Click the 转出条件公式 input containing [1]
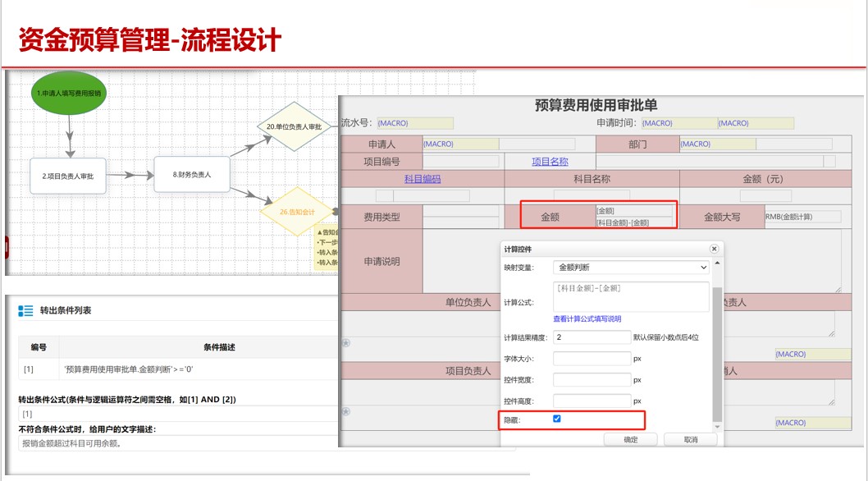868x481 pixels. tap(178, 414)
